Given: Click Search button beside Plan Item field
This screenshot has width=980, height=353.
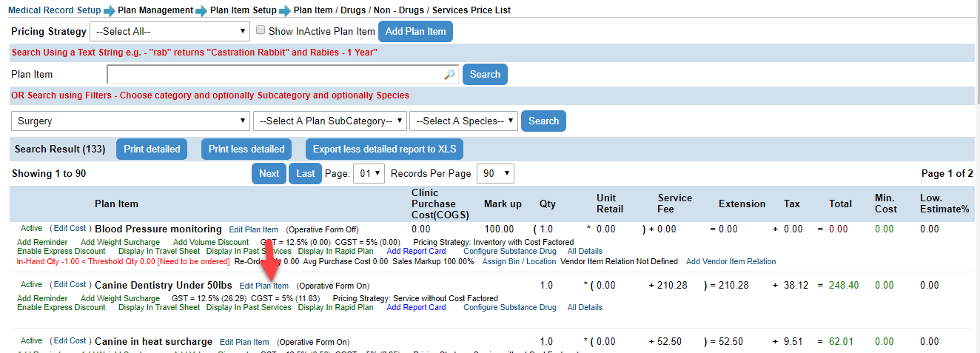Looking at the screenshot, I should point(485,74).
